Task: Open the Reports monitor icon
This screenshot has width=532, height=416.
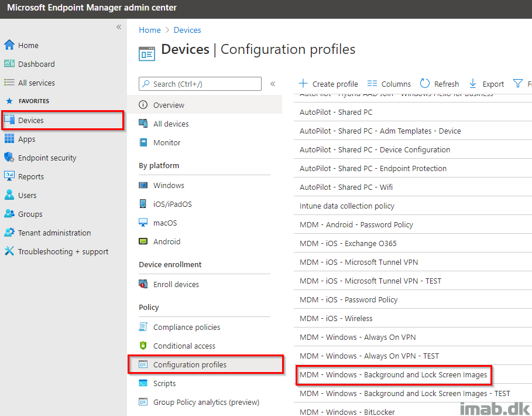Action: 9,176
